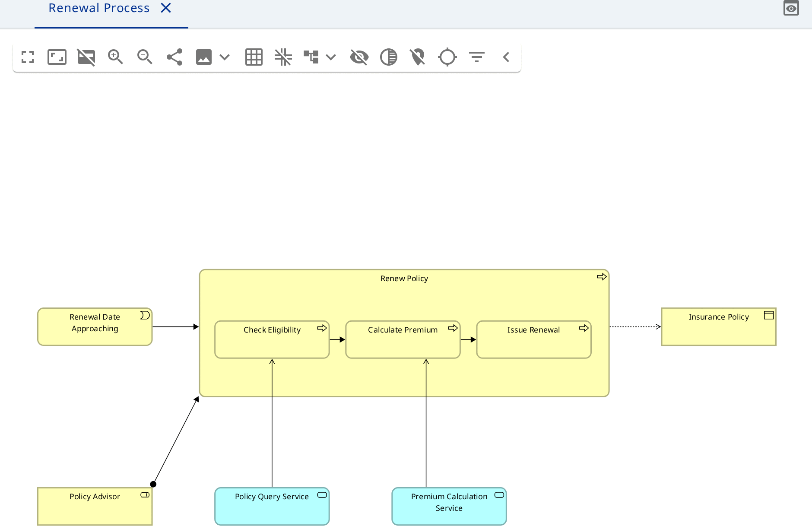Image resolution: width=812 pixels, height=526 pixels.
Task: Click the Calculate Premium process icon
Action: tap(453, 328)
